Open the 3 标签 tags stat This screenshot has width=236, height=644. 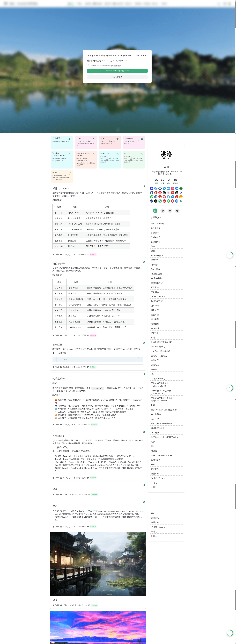coord(169,181)
